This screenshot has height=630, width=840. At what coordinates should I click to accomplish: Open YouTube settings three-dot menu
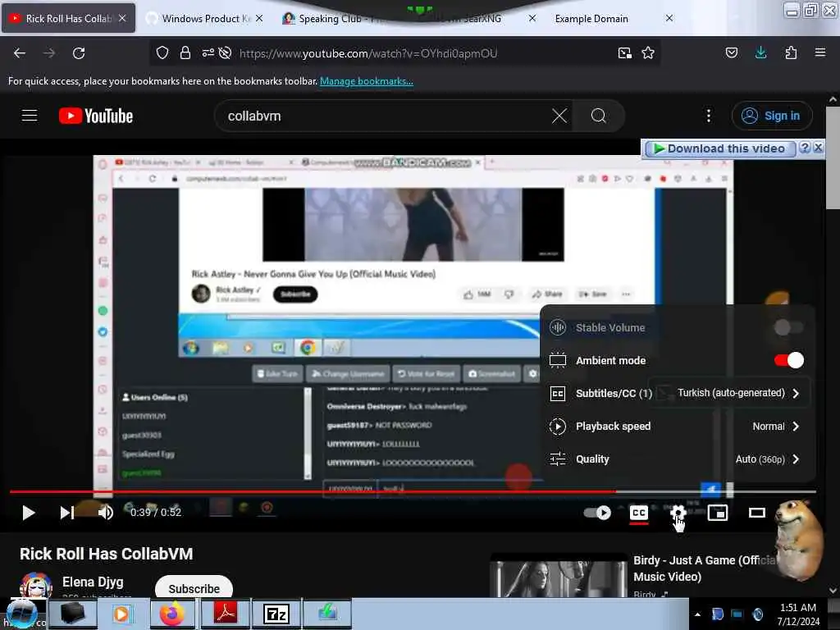(x=708, y=116)
